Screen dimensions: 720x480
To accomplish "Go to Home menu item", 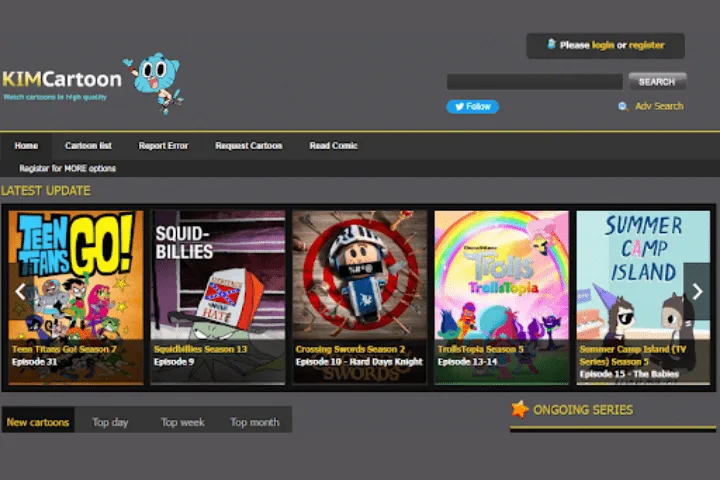I will pyautogui.click(x=26, y=146).
